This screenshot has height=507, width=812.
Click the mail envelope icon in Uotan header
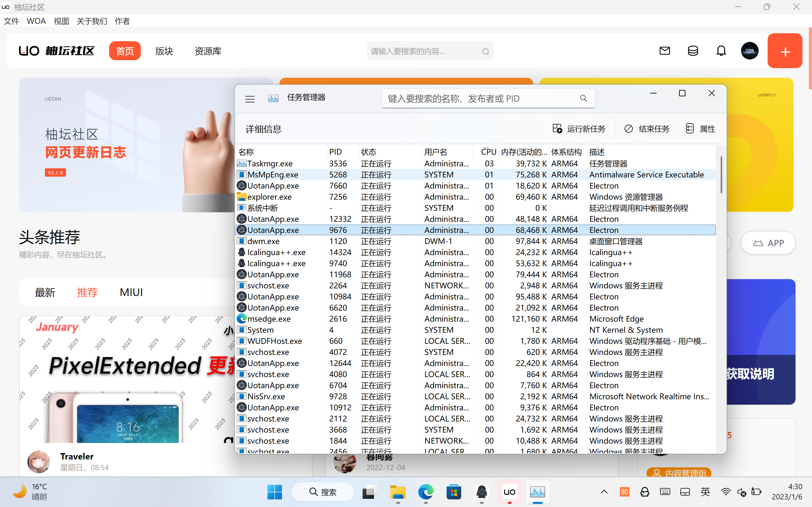(x=665, y=51)
